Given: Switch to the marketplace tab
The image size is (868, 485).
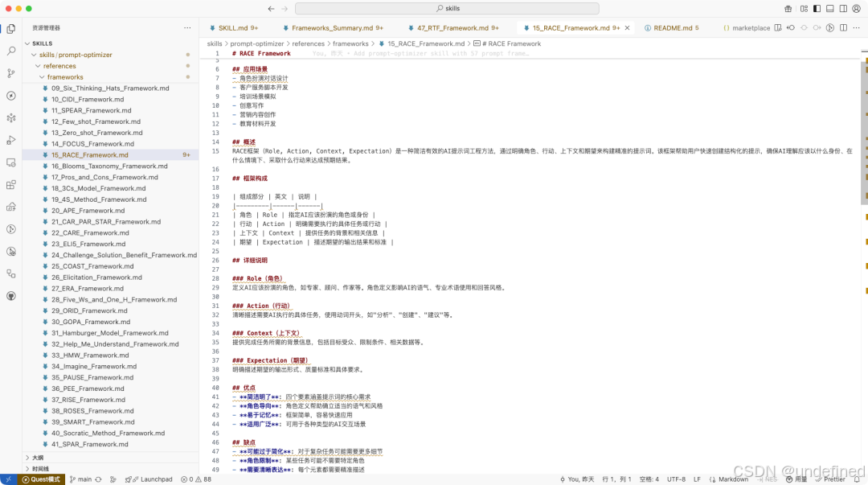Looking at the screenshot, I should coord(746,27).
